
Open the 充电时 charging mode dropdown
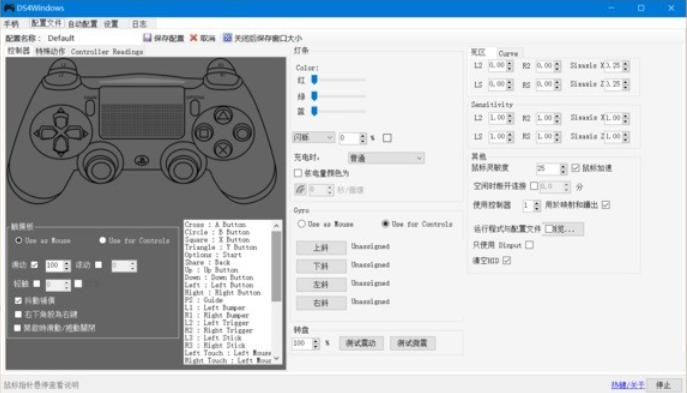pos(386,158)
